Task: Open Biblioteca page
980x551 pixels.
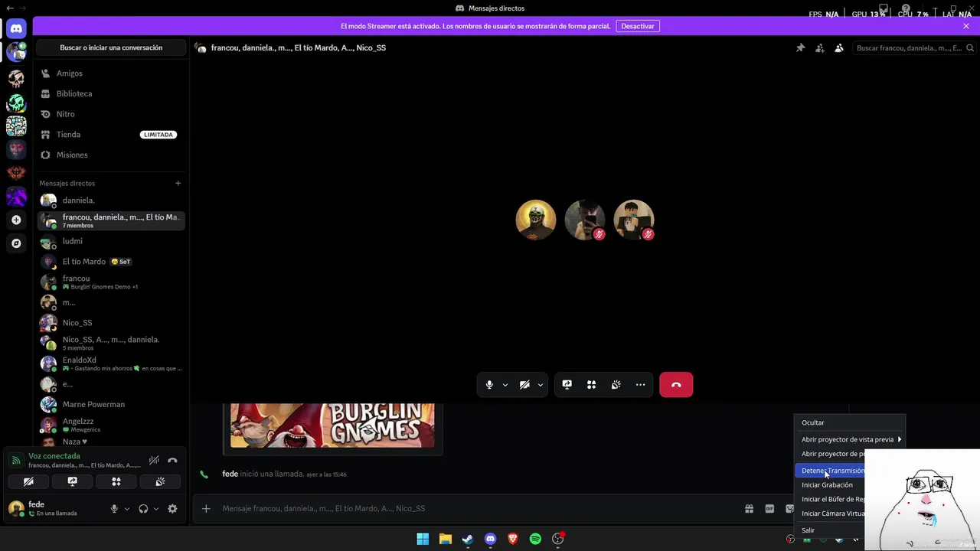Action: coord(111,93)
